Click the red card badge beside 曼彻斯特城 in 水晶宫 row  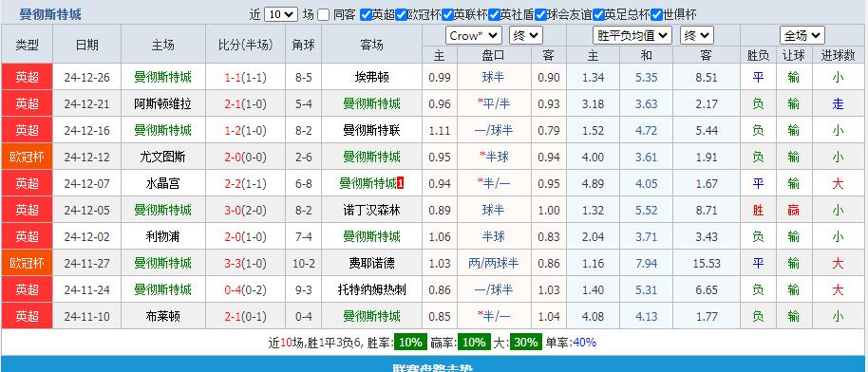(x=400, y=183)
